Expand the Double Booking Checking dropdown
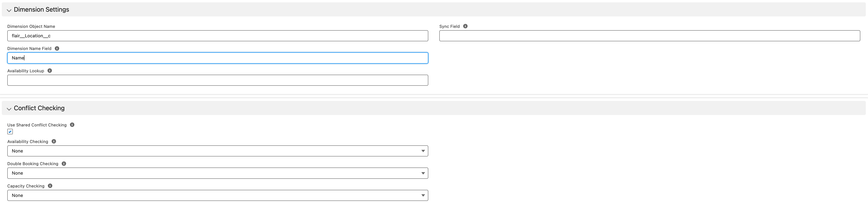 tap(217, 173)
